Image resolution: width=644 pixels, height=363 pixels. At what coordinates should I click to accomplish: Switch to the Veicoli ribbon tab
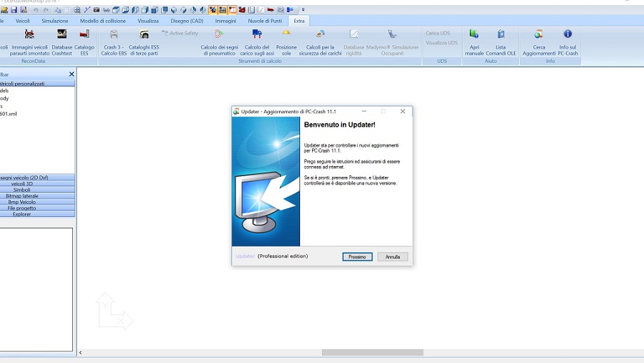(23, 21)
